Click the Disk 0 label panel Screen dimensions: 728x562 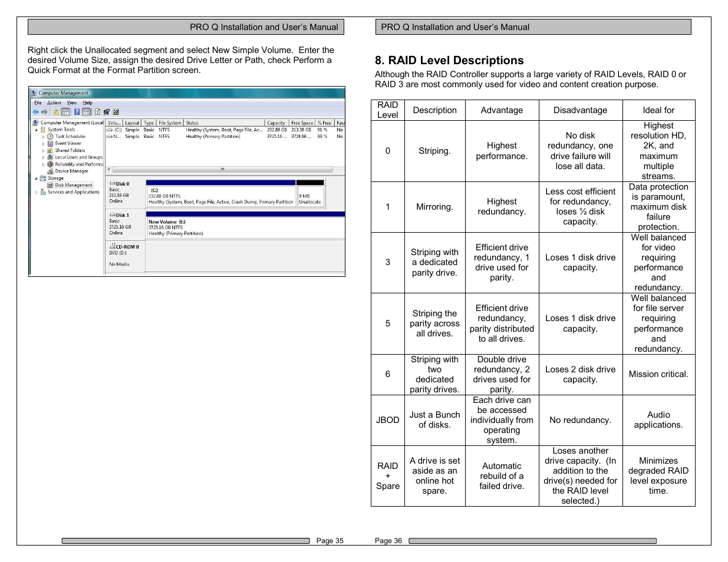[x=125, y=193]
